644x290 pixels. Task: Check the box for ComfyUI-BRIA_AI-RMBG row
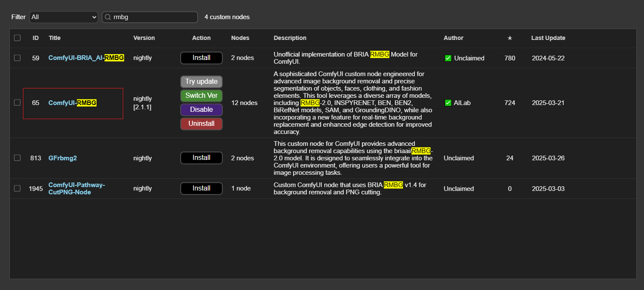pos(17,58)
